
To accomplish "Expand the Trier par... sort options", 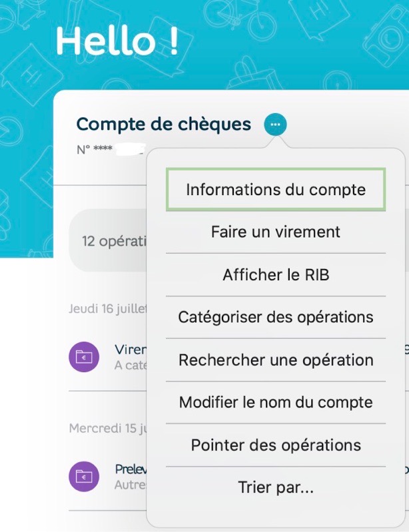I will (275, 488).
